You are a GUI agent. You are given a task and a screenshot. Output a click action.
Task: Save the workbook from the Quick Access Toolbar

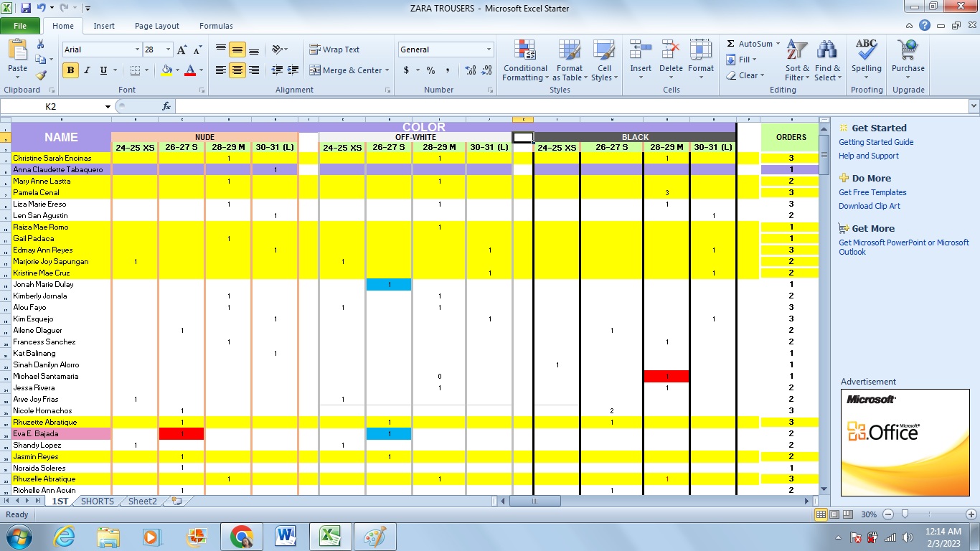coord(26,9)
